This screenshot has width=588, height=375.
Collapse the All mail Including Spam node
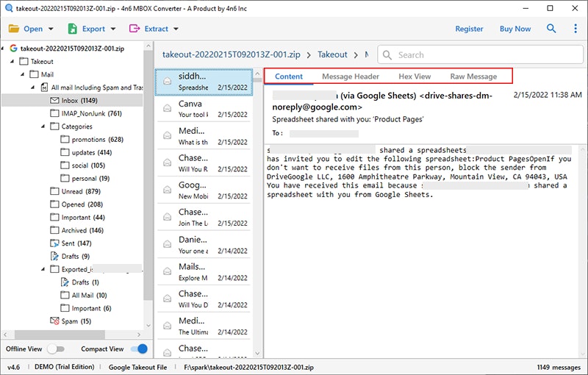tap(33, 87)
